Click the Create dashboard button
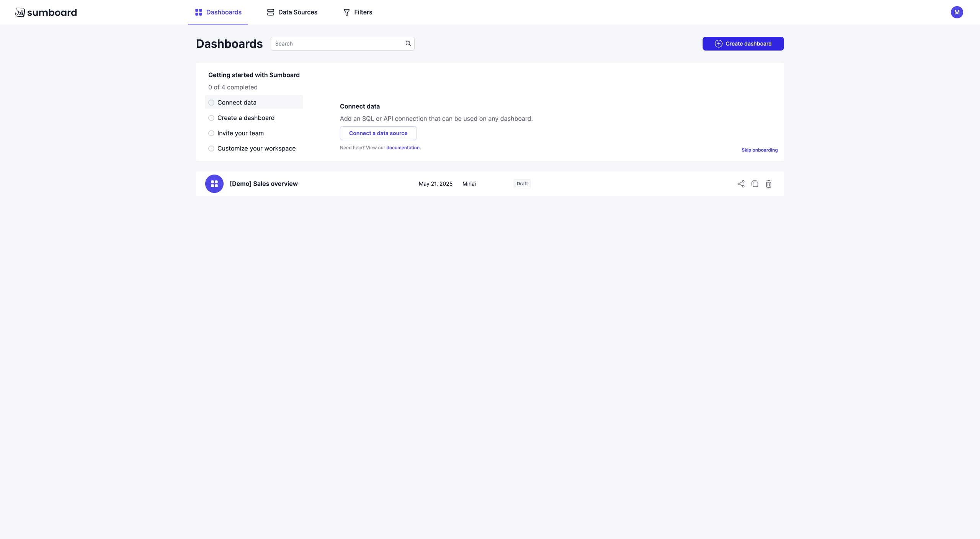 [743, 44]
